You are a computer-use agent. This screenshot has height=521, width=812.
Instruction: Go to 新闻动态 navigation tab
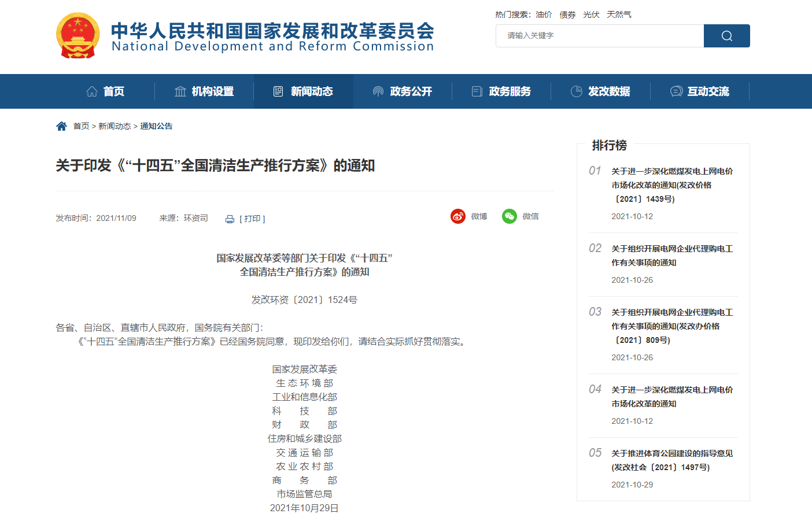(x=303, y=91)
